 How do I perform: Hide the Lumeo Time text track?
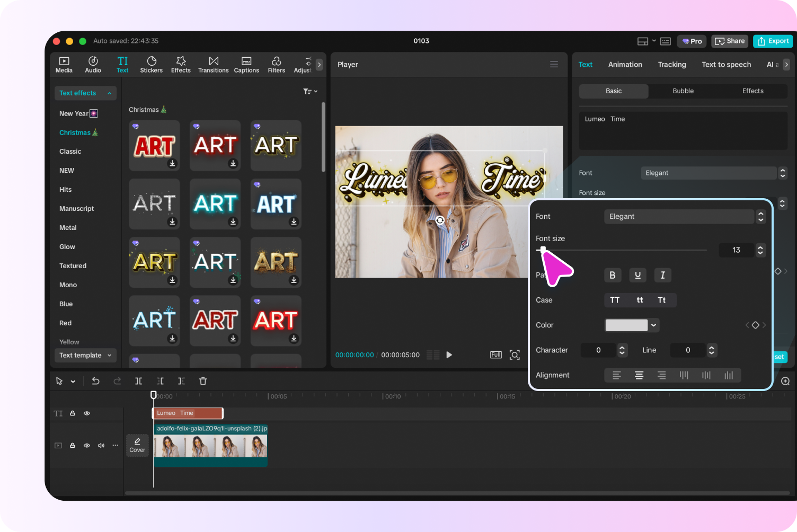tap(86, 413)
